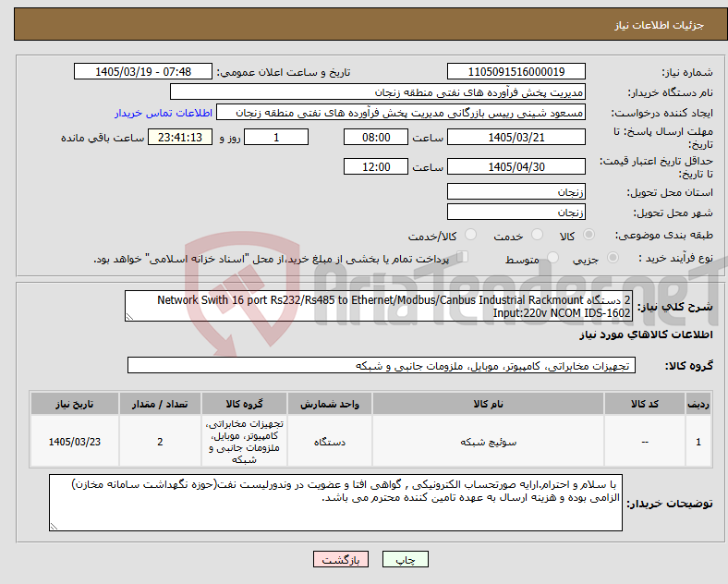Click the شماره نیاز field 1105091516000019
Image resolution: width=728 pixels, height=584 pixels.
pos(516,71)
